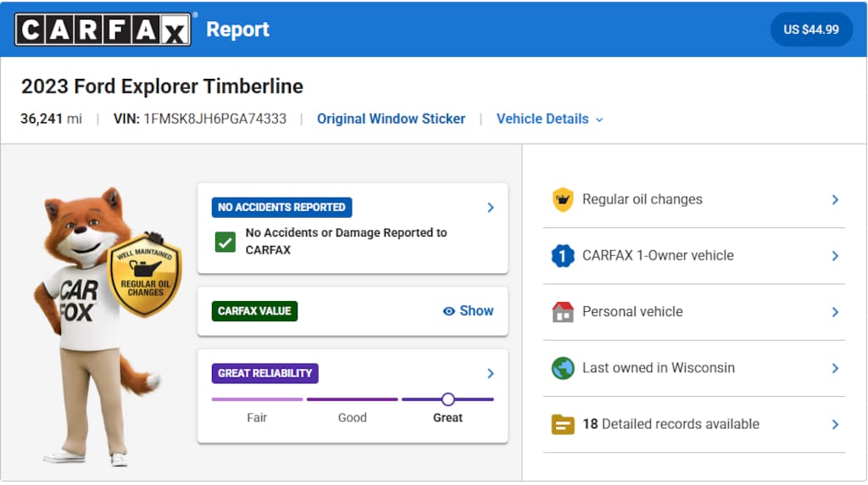Screen dimensions: 868x485
Task: Open the Original Window Sticker link
Action: tap(391, 119)
